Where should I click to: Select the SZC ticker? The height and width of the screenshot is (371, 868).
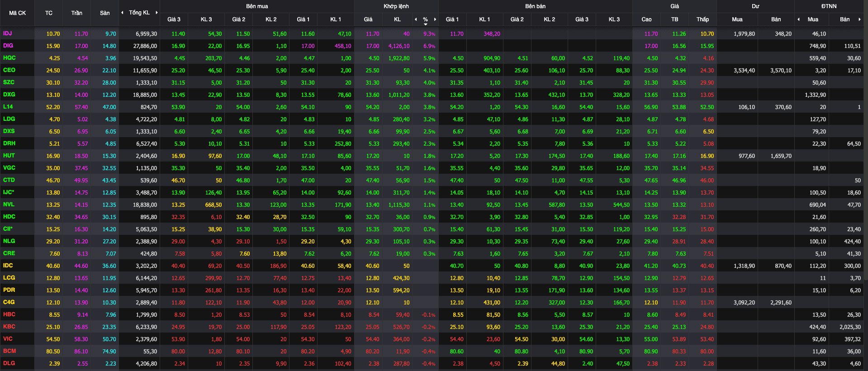(9, 82)
